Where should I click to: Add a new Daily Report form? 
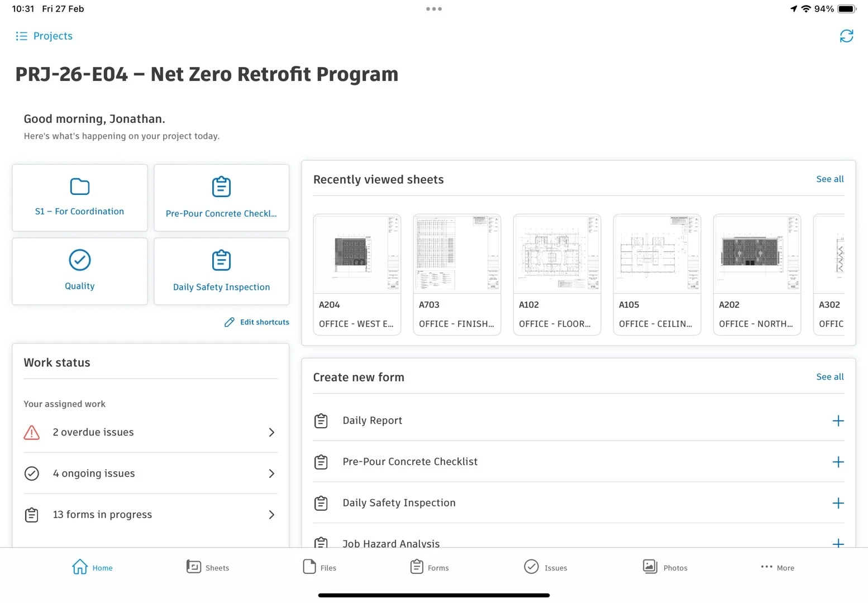point(838,420)
